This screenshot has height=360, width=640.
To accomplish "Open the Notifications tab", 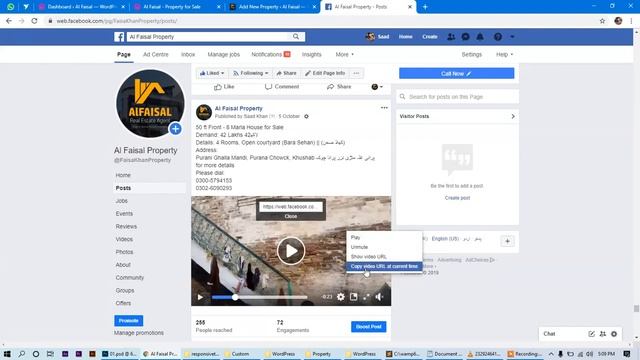I will click(x=271, y=54).
